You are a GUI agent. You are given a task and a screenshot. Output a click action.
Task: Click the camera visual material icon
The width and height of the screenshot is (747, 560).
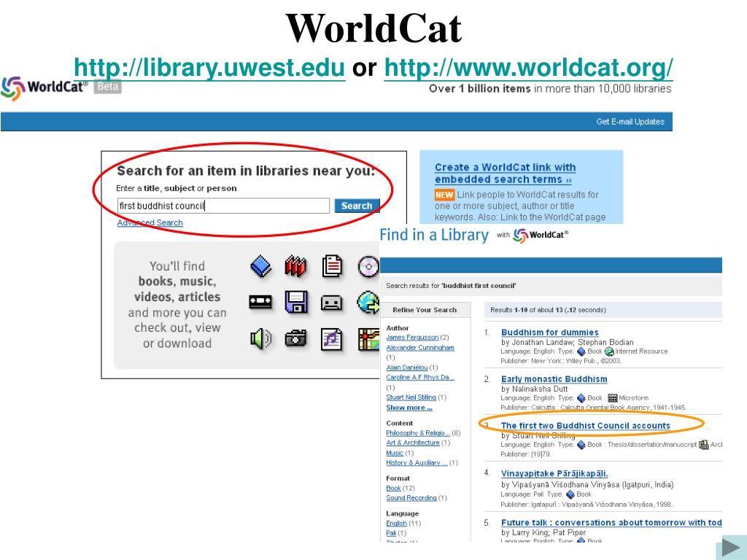point(296,338)
